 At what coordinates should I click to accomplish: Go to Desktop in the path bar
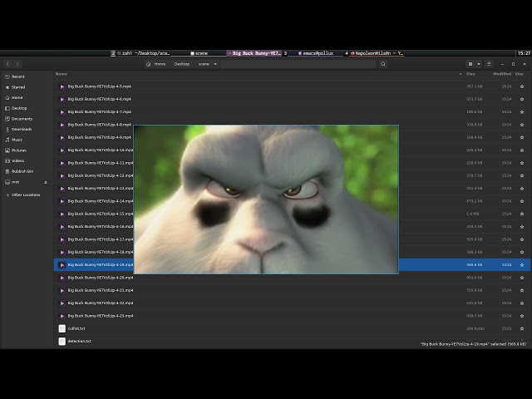point(182,64)
